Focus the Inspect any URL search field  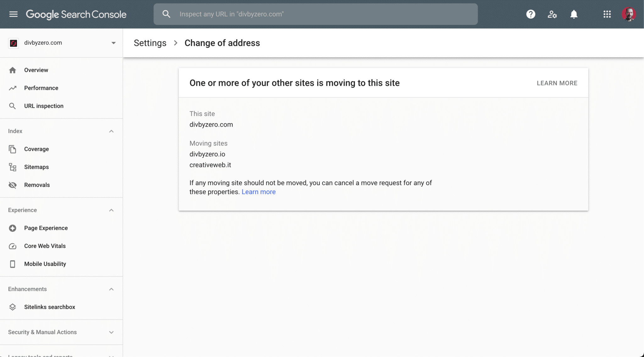315,14
